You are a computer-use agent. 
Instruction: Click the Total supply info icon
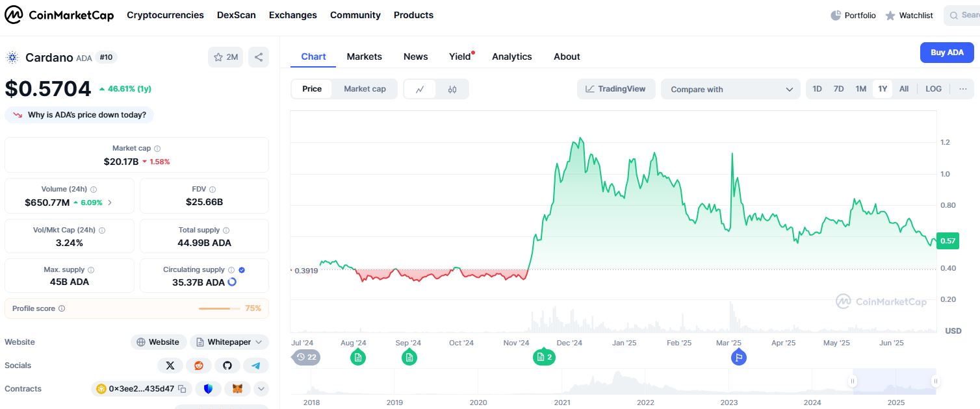[x=227, y=230]
